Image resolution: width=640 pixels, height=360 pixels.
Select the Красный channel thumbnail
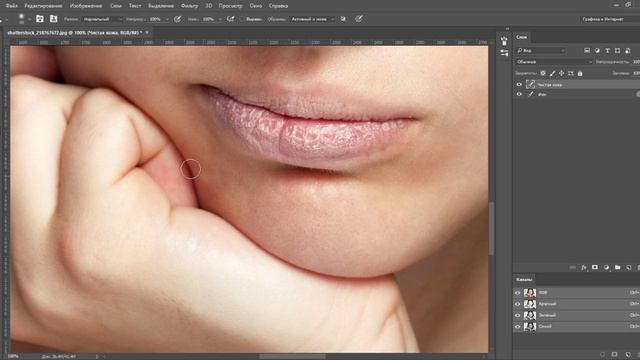pos(530,304)
